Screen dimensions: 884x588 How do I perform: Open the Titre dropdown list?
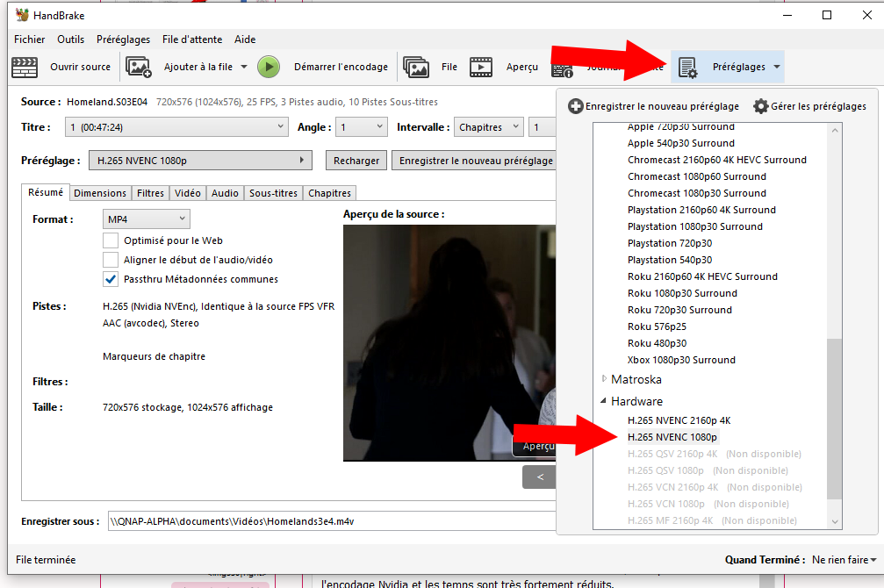coord(176,127)
